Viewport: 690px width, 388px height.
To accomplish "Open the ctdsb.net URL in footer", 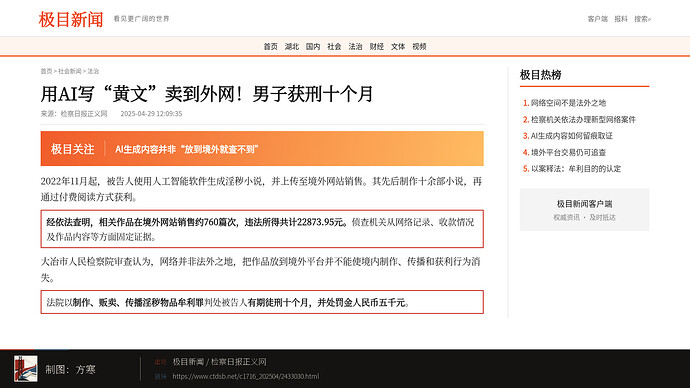I will pos(246,376).
